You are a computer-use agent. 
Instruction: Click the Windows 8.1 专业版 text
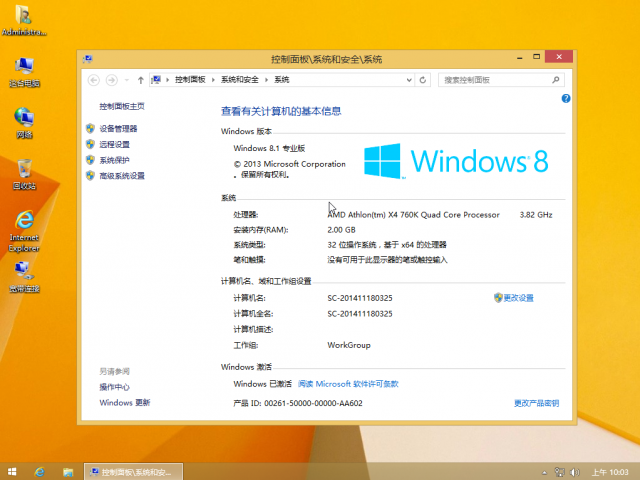[269, 148]
